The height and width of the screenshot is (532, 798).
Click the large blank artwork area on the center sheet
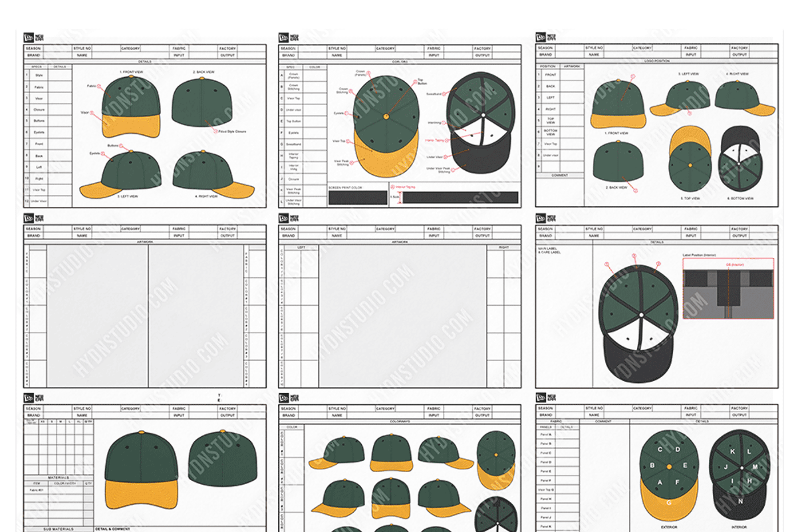click(x=402, y=316)
